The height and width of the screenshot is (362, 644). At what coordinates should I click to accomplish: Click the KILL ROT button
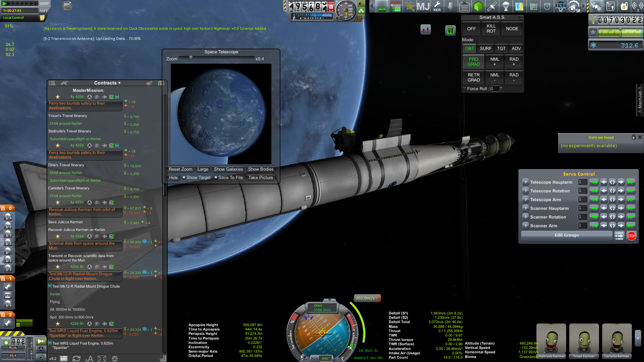click(491, 28)
